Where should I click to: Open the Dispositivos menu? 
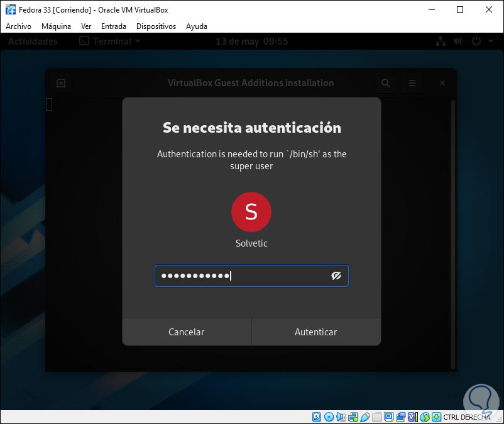pyautogui.click(x=156, y=26)
